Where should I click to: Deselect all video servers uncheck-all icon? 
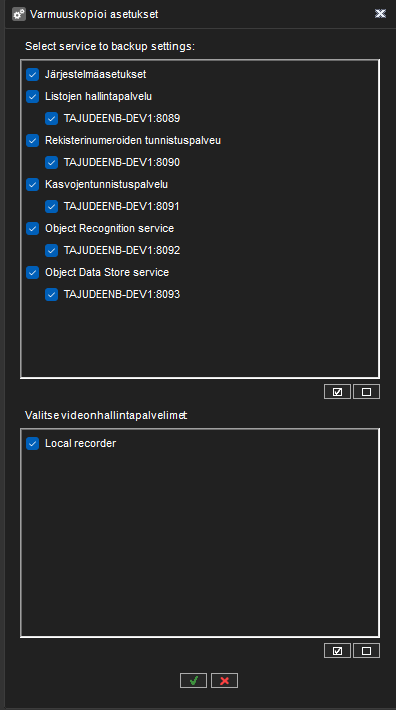tap(366, 651)
